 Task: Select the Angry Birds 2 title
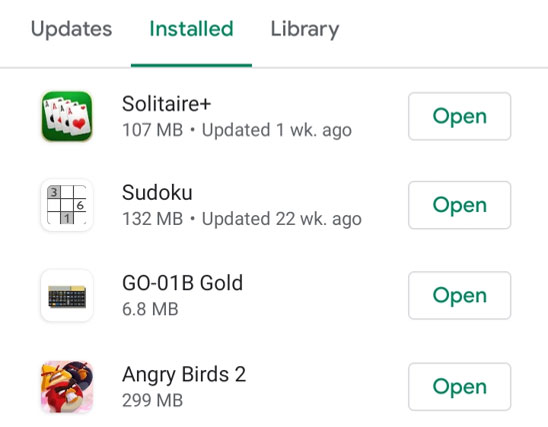tap(184, 375)
